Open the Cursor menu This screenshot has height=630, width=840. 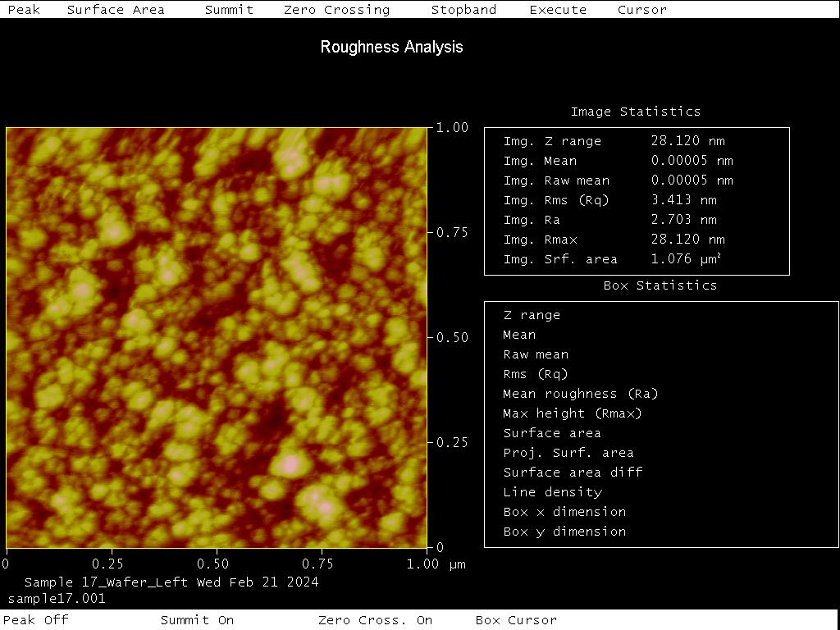(642, 10)
